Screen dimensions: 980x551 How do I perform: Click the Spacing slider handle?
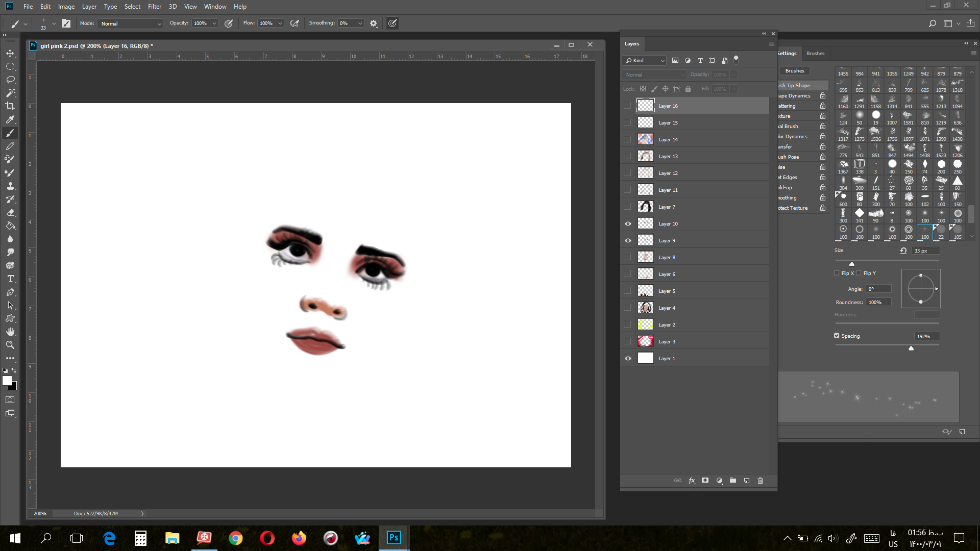pos(911,348)
